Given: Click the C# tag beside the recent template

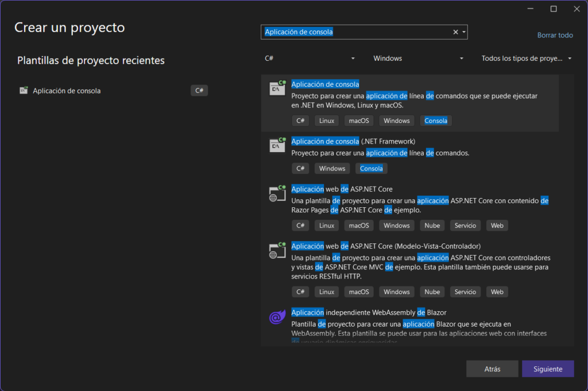Looking at the screenshot, I should click(x=199, y=90).
